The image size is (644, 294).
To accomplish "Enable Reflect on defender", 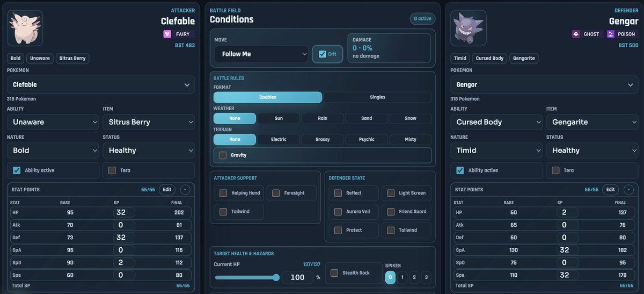I will (x=338, y=193).
